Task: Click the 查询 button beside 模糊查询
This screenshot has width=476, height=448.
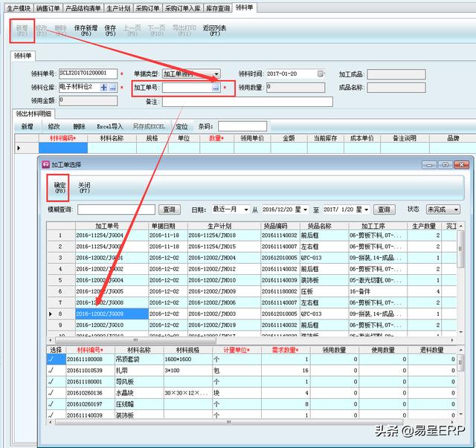Action: 170,210
